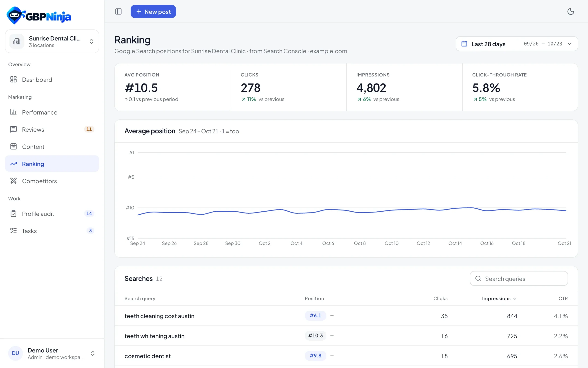
Task: Open Competitors page
Action: coord(52,181)
